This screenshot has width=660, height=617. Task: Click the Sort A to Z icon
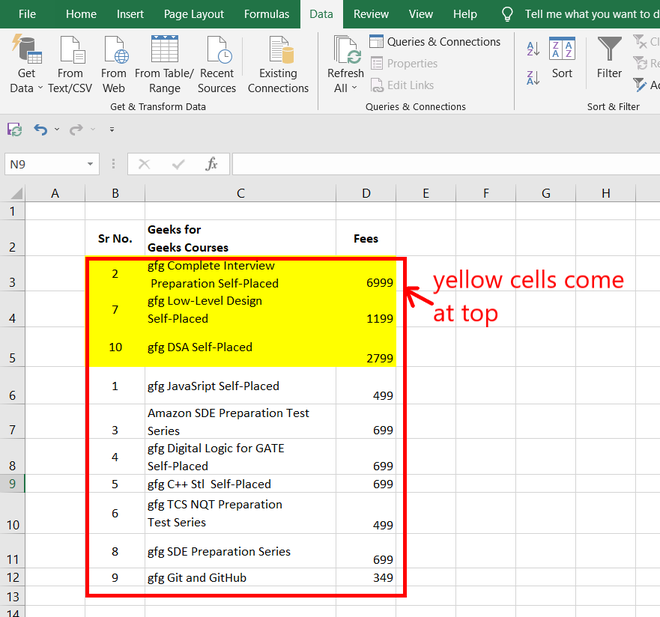[533, 49]
